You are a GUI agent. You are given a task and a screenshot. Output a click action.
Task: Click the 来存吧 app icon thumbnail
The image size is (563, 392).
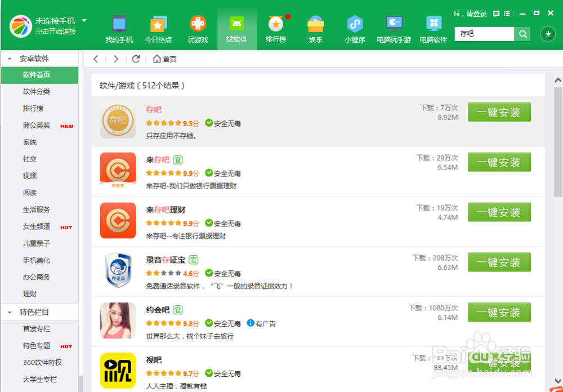[x=118, y=171]
